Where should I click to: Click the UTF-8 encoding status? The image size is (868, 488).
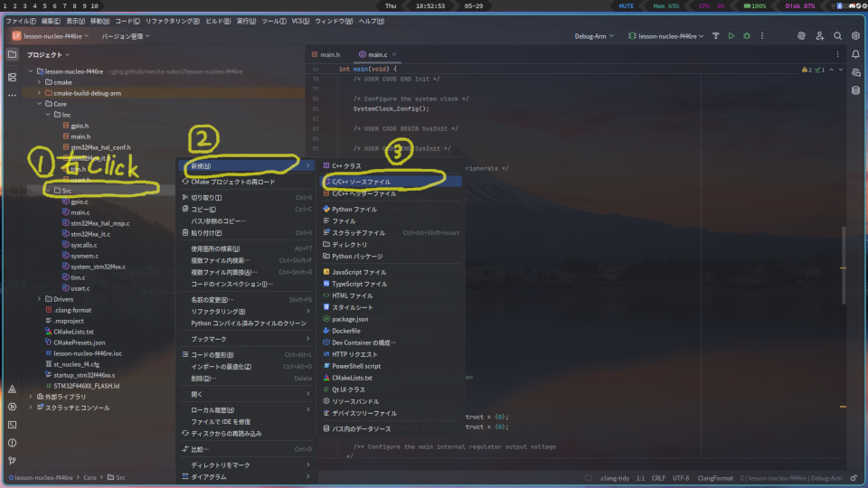[681, 478]
